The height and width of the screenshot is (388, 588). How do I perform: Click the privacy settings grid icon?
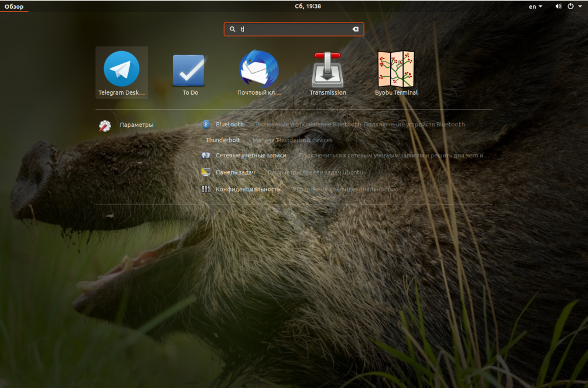(x=206, y=189)
